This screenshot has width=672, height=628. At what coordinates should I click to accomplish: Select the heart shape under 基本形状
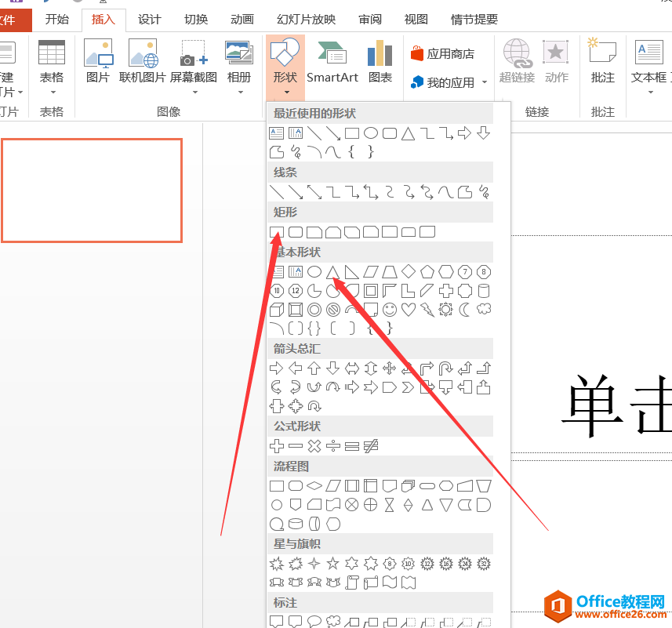pyautogui.click(x=408, y=309)
